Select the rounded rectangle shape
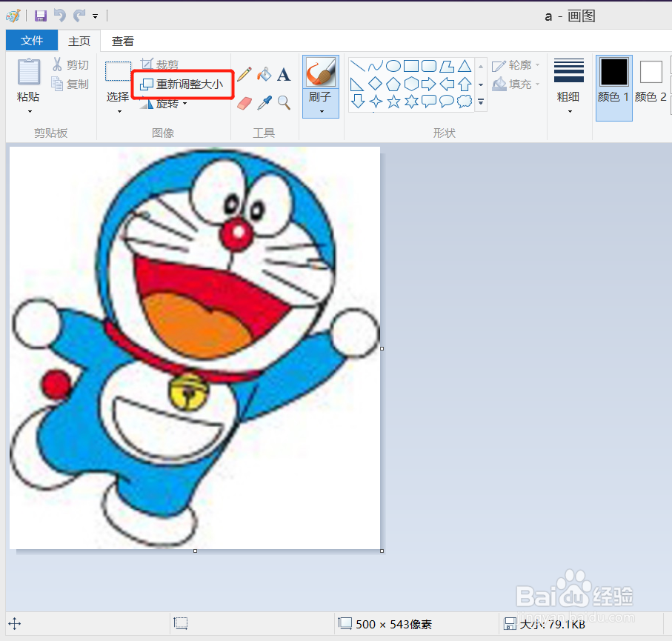 click(429, 66)
